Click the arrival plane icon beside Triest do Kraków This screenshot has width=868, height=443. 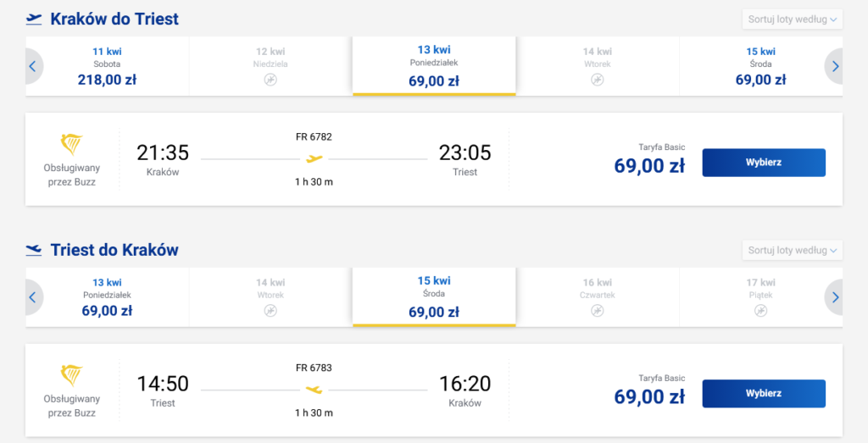[x=34, y=250]
